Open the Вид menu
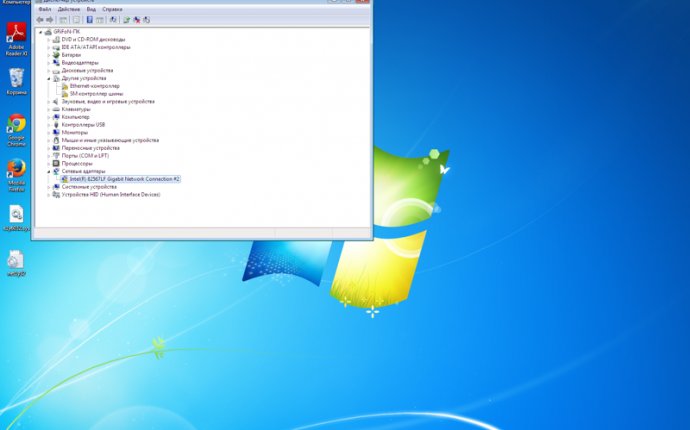This screenshot has width=690, height=430. [x=91, y=9]
